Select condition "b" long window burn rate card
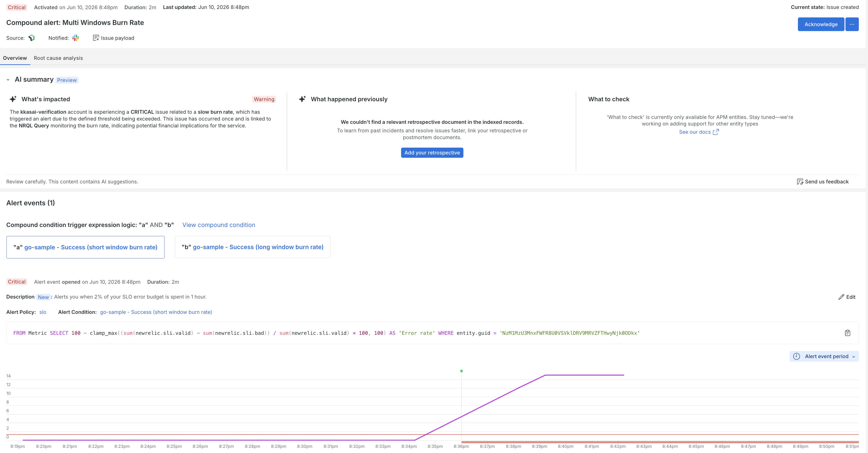 (x=252, y=247)
